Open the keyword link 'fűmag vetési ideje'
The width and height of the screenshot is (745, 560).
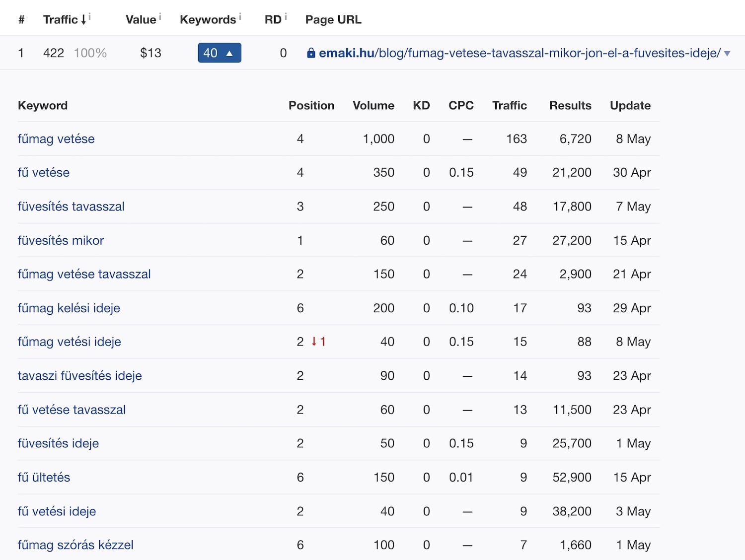70,342
